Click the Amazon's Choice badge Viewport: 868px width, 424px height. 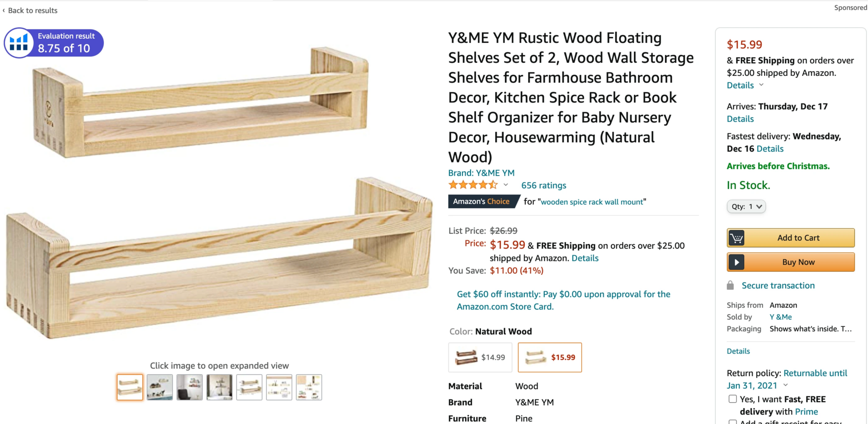click(x=481, y=202)
